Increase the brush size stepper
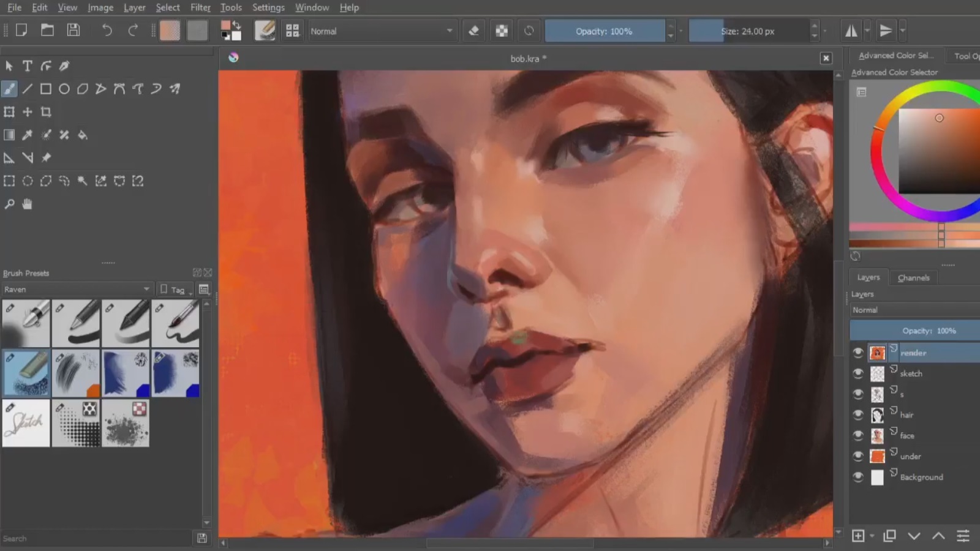 814,26
